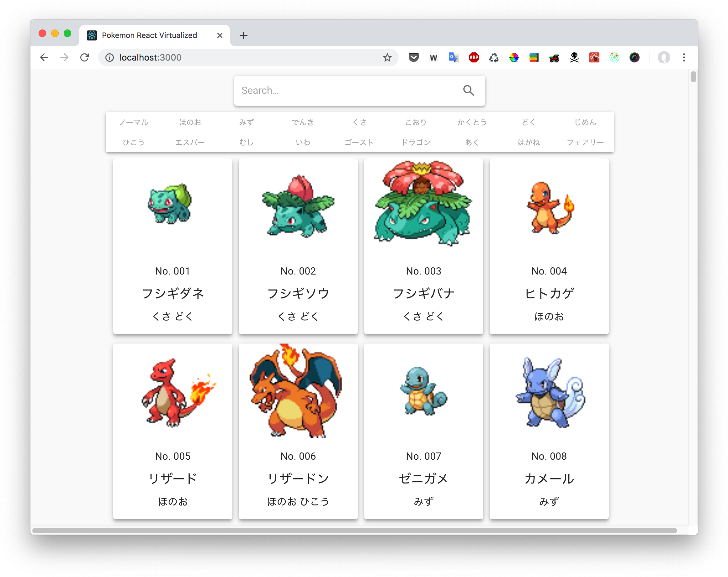This screenshot has height=577, width=728.
Task: Click the ゼニガメ No. 007 card
Action: click(423, 431)
